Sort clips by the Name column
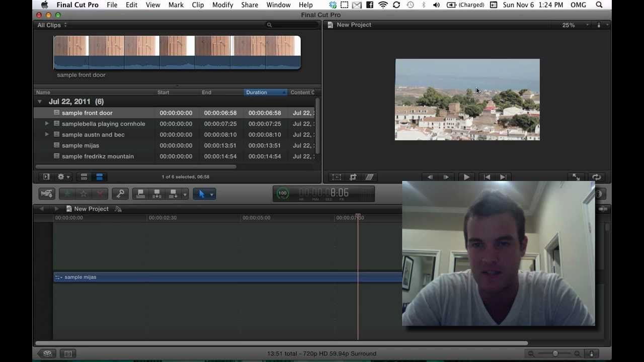The height and width of the screenshot is (362, 644). (x=94, y=93)
